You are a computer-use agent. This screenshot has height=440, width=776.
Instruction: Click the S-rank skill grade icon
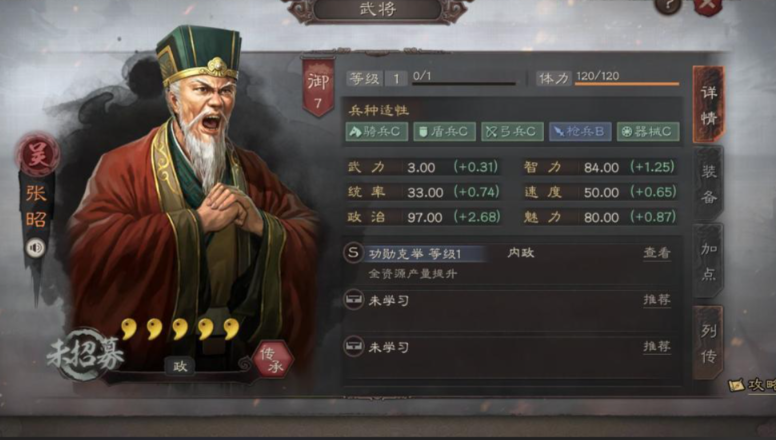[353, 253]
